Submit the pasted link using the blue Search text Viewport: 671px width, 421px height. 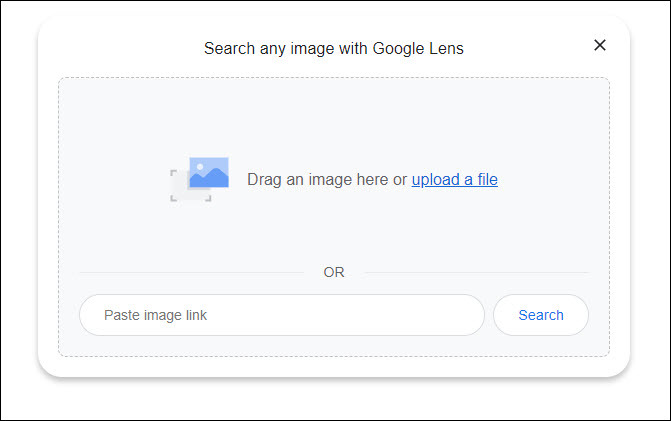click(541, 315)
